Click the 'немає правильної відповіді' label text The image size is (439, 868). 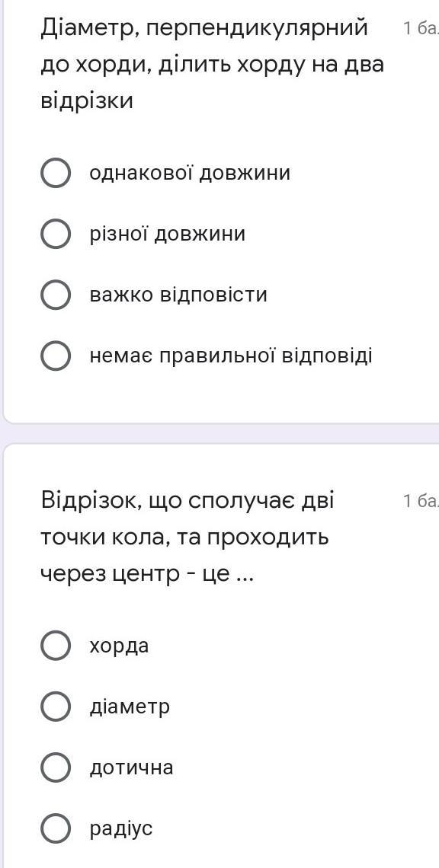[x=231, y=356]
